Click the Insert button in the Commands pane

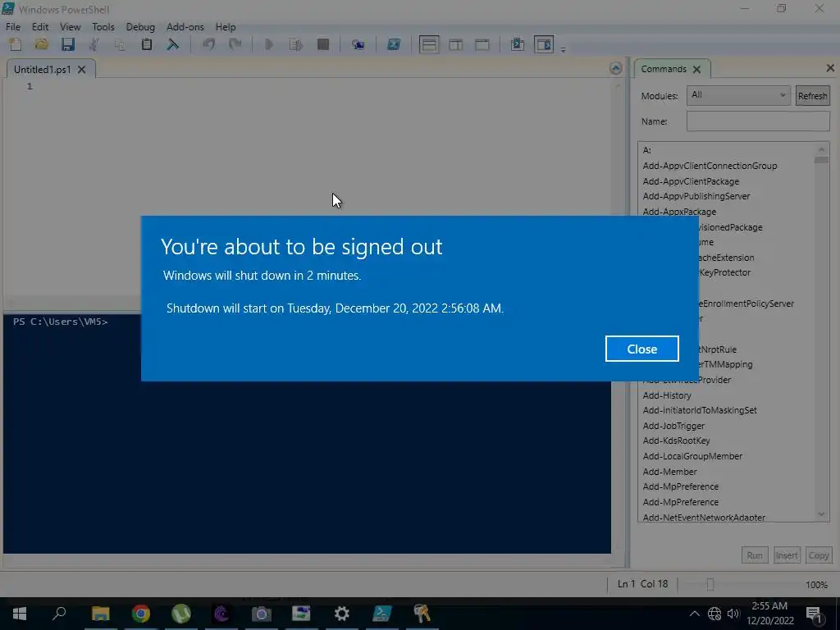pos(787,555)
